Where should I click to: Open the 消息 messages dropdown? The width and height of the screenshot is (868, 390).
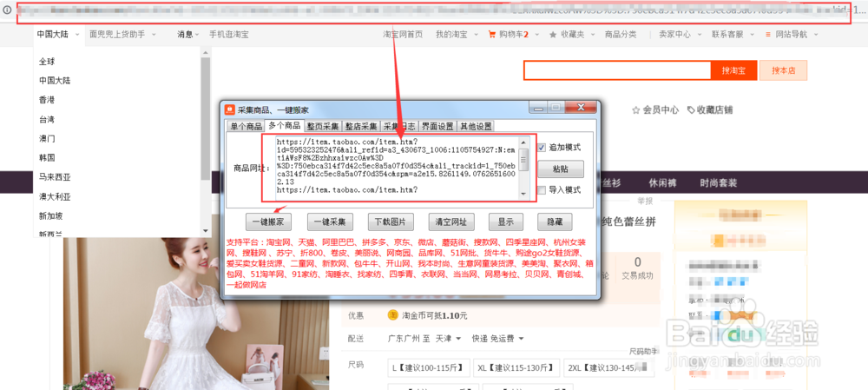188,35
